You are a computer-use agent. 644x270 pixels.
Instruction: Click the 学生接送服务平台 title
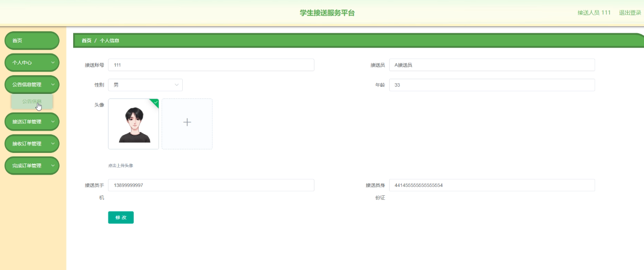click(x=327, y=13)
